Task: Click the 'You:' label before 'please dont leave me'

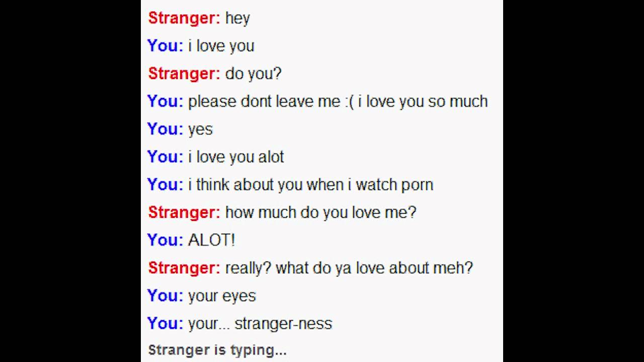Action: 165,102
